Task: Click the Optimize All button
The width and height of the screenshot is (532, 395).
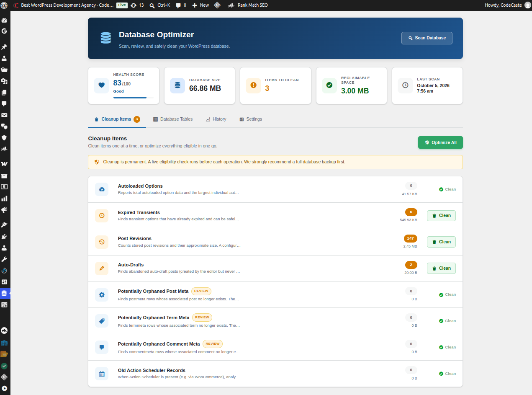Action: pos(440,142)
